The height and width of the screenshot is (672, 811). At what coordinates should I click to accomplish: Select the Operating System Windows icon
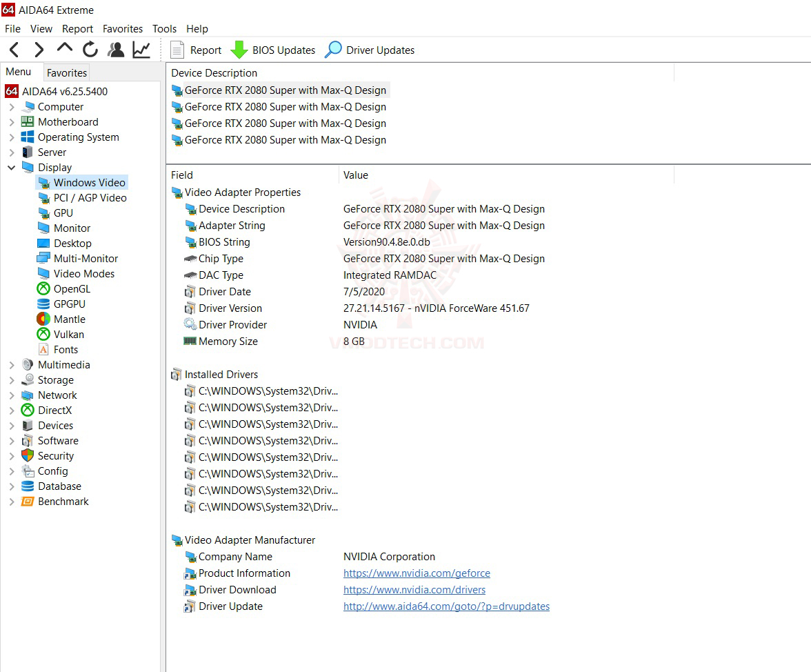[x=28, y=137]
